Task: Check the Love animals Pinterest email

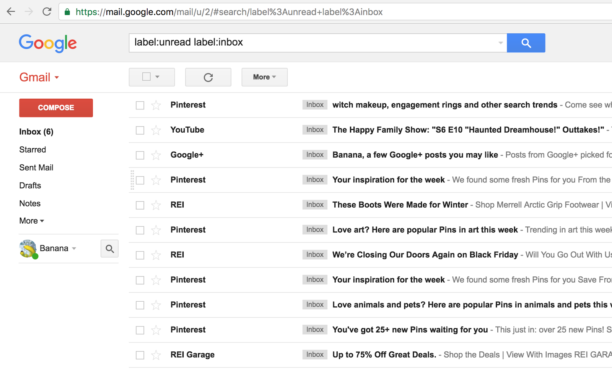Action: [x=140, y=305]
